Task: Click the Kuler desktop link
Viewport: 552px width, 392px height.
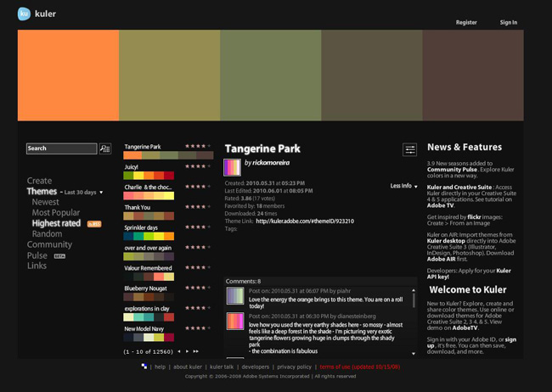Action: pyautogui.click(x=446, y=241)
